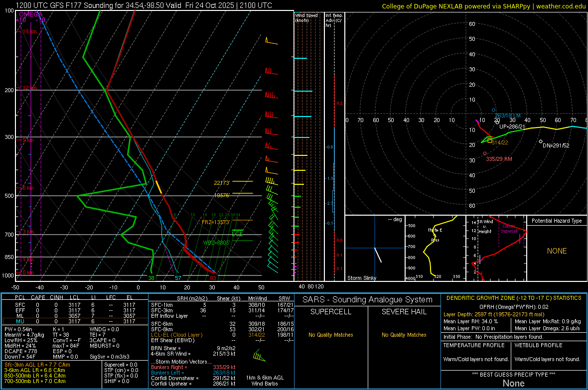
Task: Click the sounding title with 34.54,-98.50
Action: coord(144,5)
